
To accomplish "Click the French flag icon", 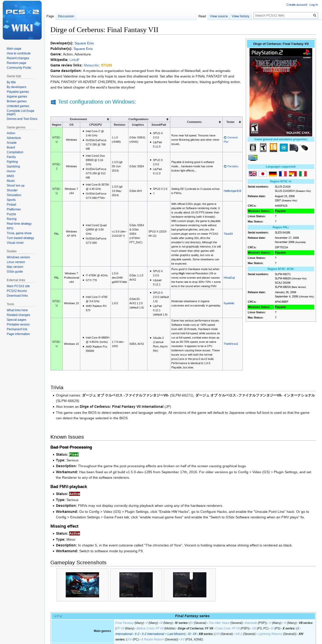I will point(283,174).
